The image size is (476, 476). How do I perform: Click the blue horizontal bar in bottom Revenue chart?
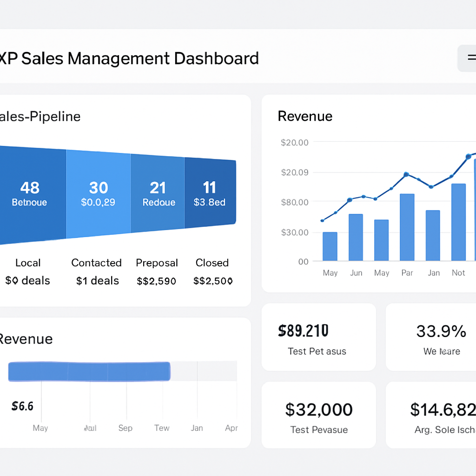pyautogui.click(x=89, y=371)
